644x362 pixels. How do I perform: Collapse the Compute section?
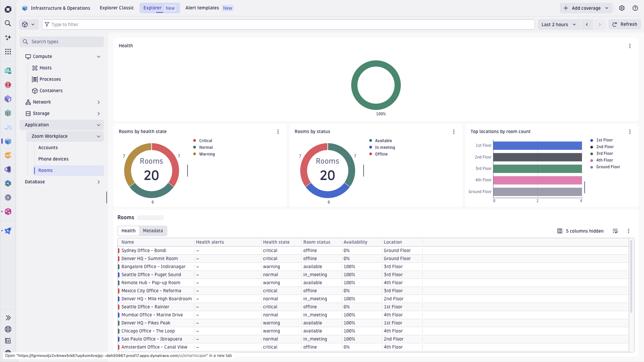99,57
